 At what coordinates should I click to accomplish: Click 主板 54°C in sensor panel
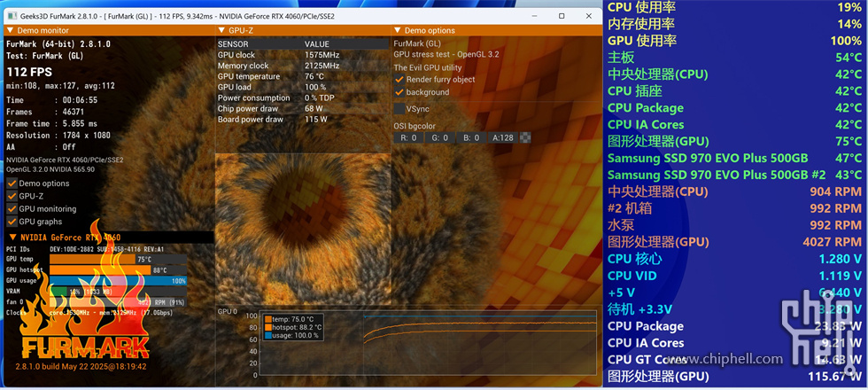tap(734, 58)
